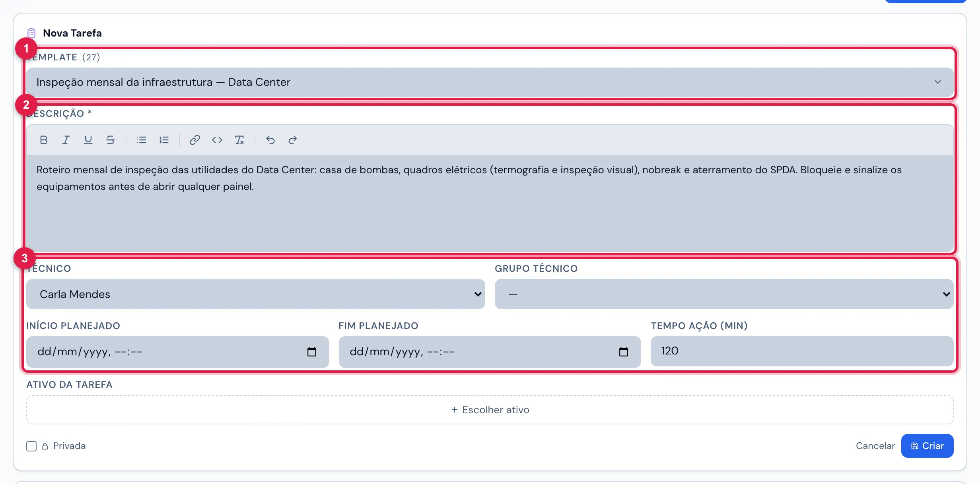Toggle bold formatting in description editor

click(44, 140)
